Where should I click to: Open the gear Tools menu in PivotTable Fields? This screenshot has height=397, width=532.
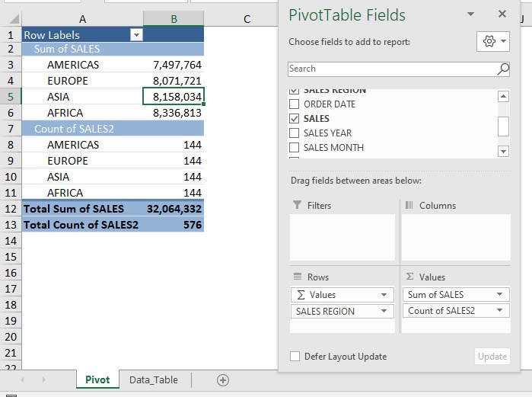click(x=493, y=41)
